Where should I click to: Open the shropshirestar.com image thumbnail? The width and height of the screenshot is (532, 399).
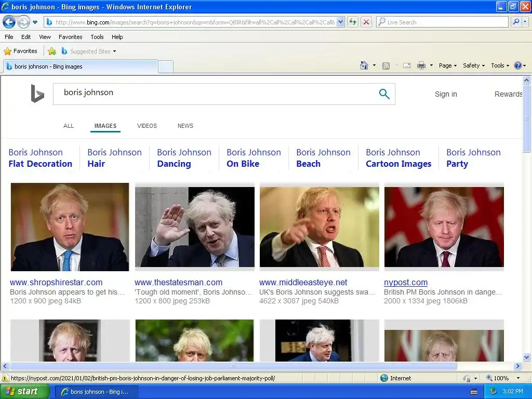pos(70,227)
